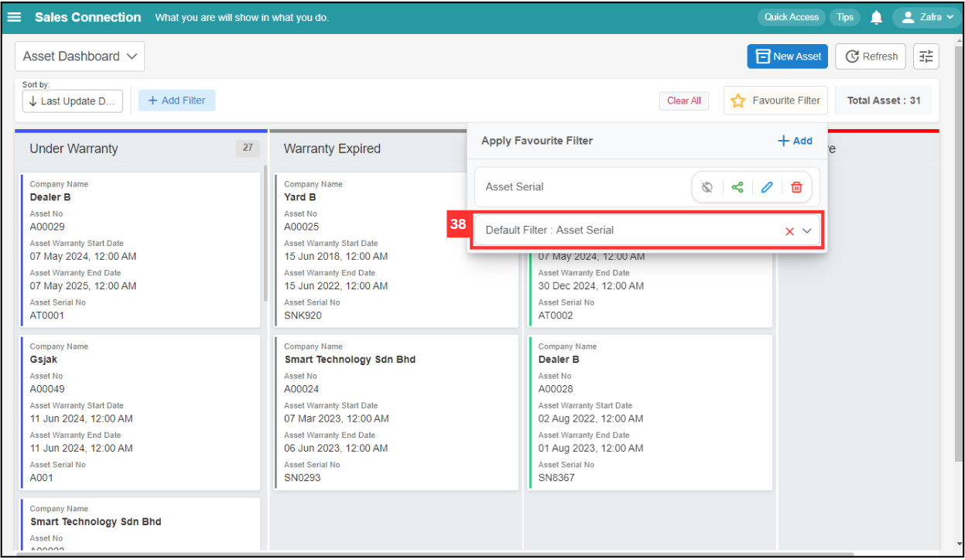This screenshot has width=965, height=560.
Task: Open the Tips button
Action: (845, 17)
